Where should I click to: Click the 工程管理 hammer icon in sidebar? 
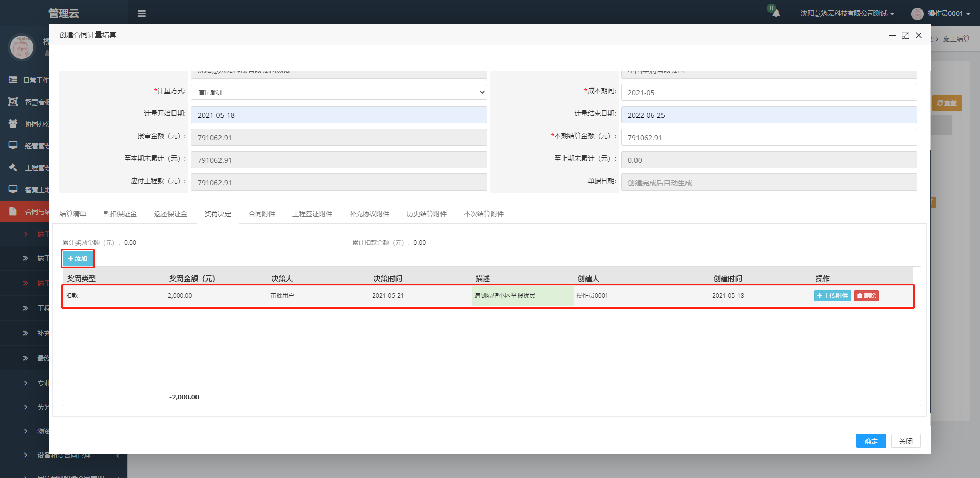(x=13, y=167)
